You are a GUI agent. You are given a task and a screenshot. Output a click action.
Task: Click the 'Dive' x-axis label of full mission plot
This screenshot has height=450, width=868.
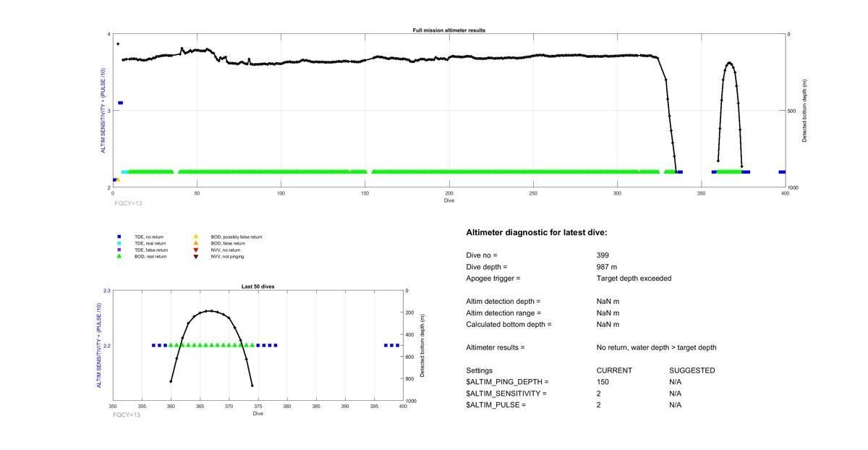tap(449, 200)
